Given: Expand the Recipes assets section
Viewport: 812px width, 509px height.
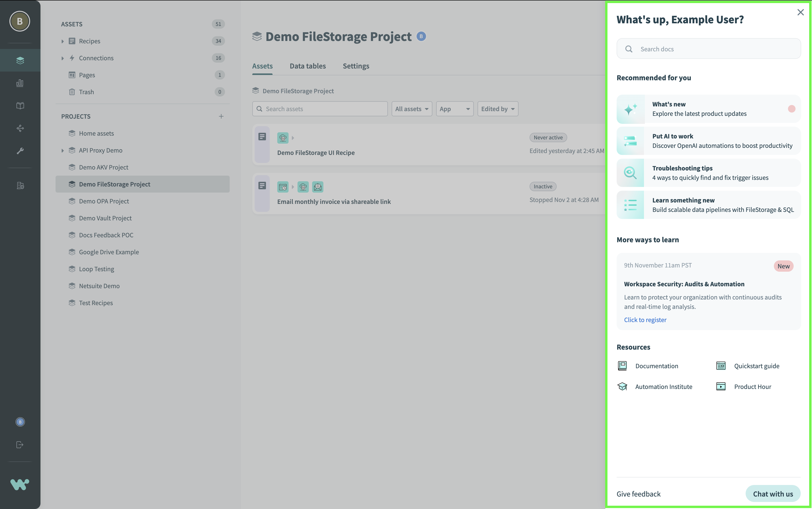Looking at the screenshot, I should (63, 41).
